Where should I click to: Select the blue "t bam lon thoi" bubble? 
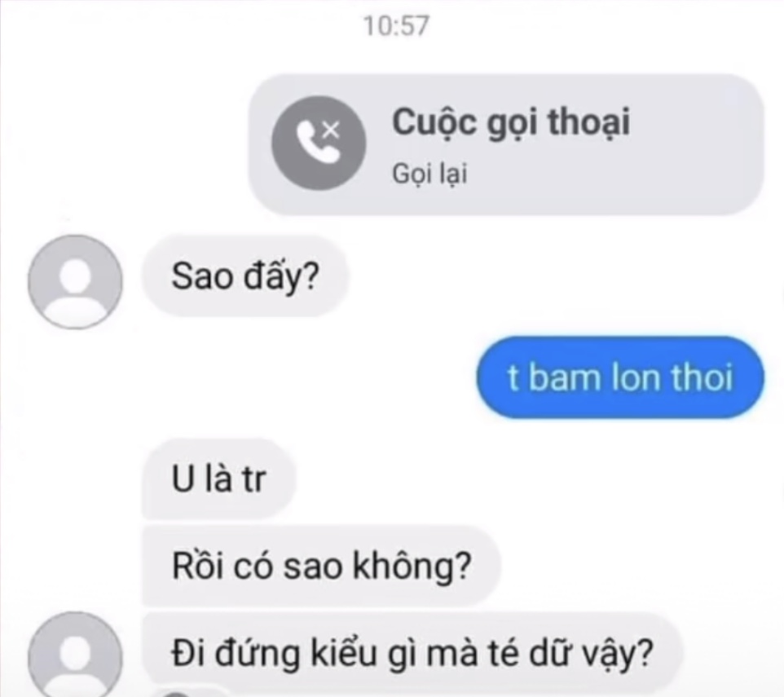tap(620, 377)
